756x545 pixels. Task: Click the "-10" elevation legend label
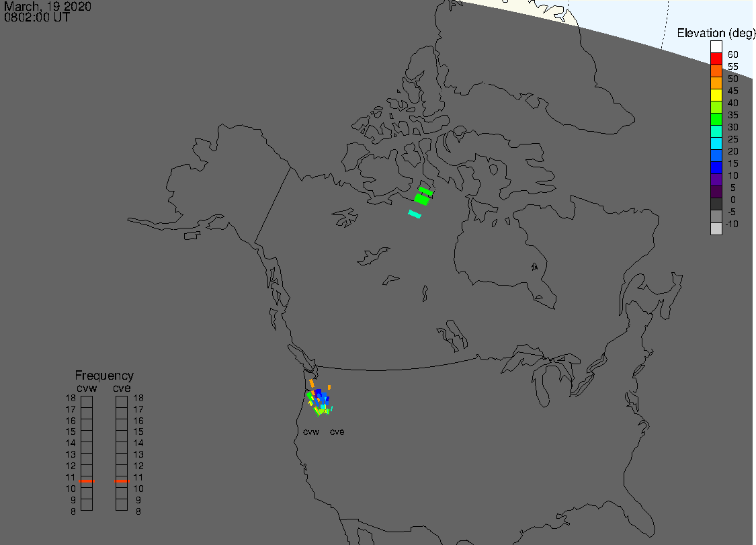pyautogui.click(x=731, y=224)
